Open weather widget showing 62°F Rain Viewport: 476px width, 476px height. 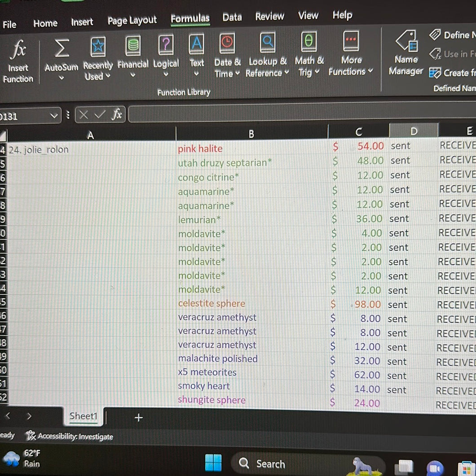tap(22, 459)
